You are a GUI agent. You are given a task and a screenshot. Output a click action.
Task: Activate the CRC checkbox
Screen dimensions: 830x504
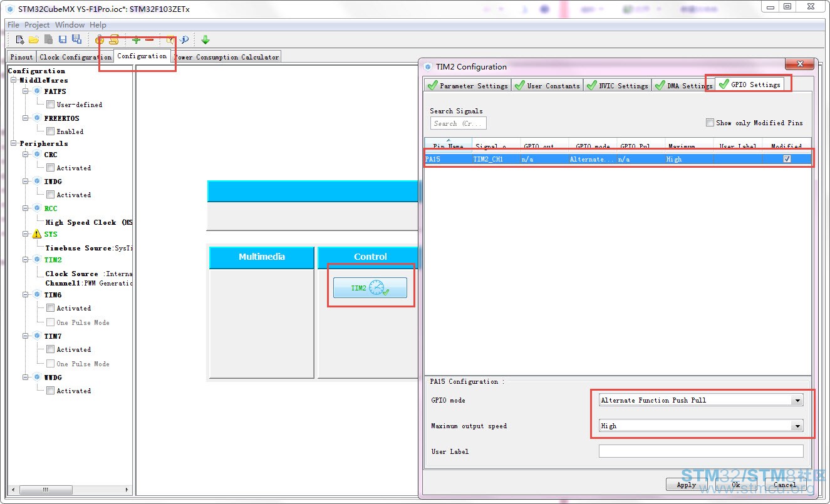[x=50, y=168]
